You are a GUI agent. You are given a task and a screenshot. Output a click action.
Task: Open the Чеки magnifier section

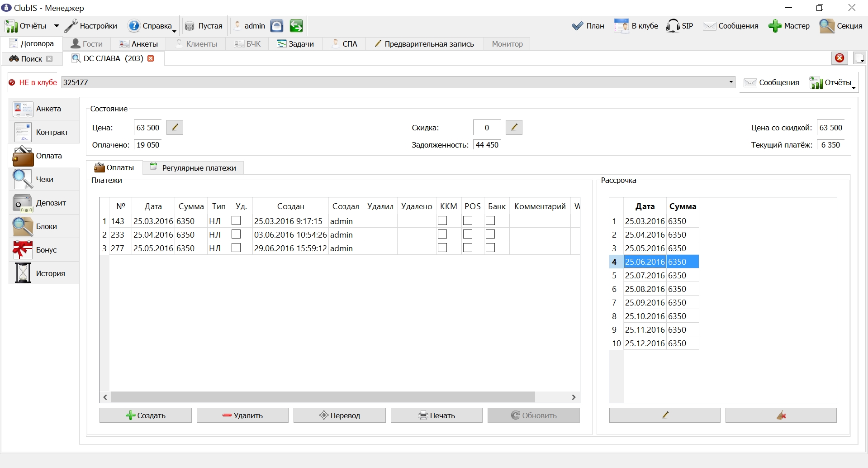44,180
